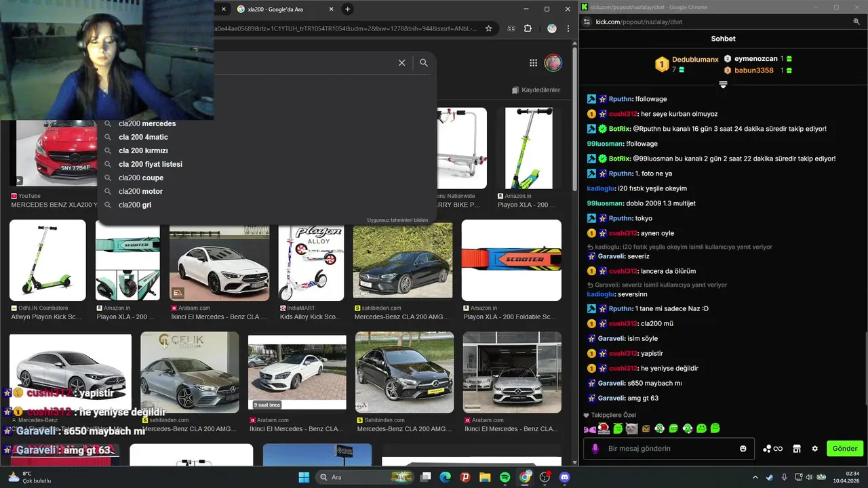Select suggestion cla 200 4matic

pos(143,137)
